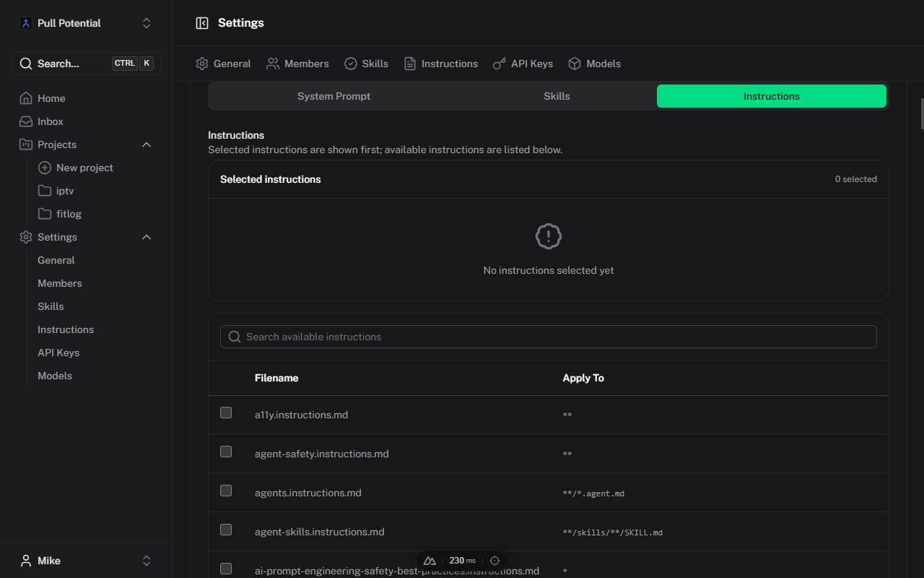Click the Apply To column header
This screenshot has height=578, width=924.
[583, 378]
